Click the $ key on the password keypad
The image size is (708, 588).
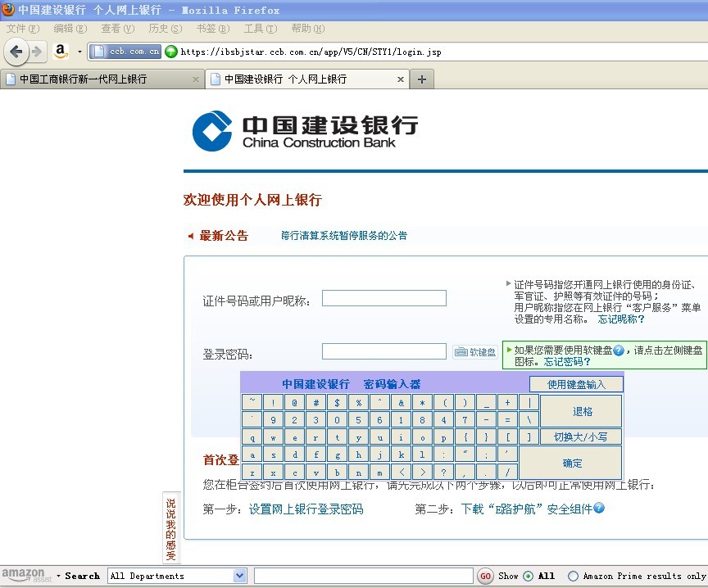pos(338,402)
